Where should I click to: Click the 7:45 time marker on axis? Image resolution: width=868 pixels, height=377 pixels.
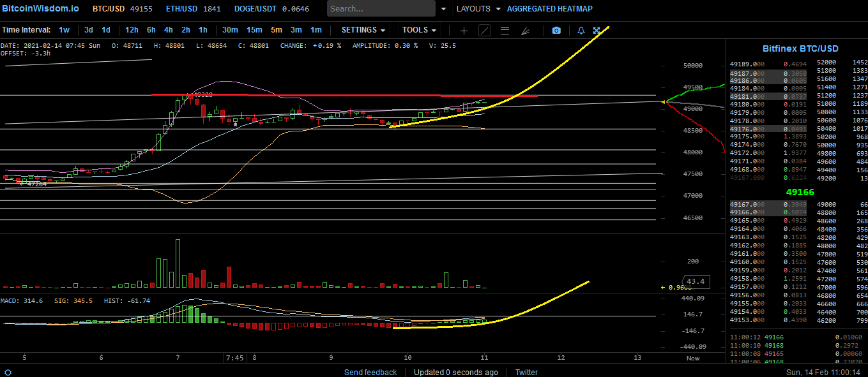pos(234,358)
